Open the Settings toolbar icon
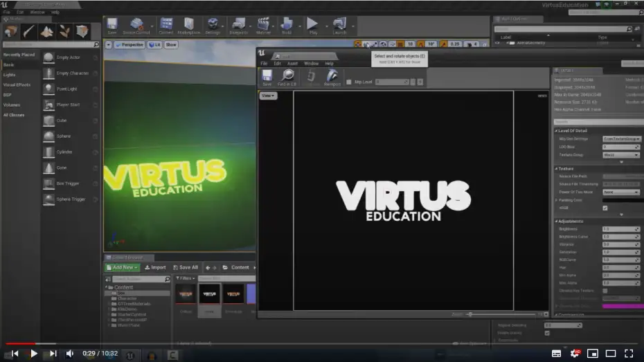 click(x=213, y=25)
